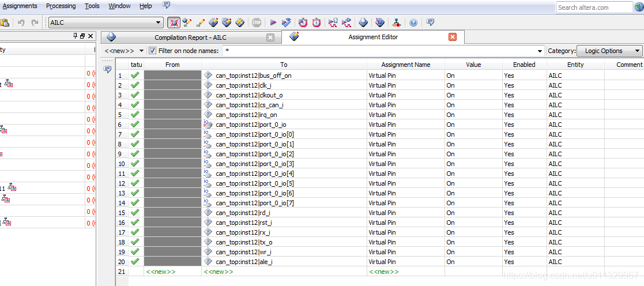644x286 pixels.
Task: Toggle the highlighted pin-assignment toolbar button
Action: coord(174,22)
